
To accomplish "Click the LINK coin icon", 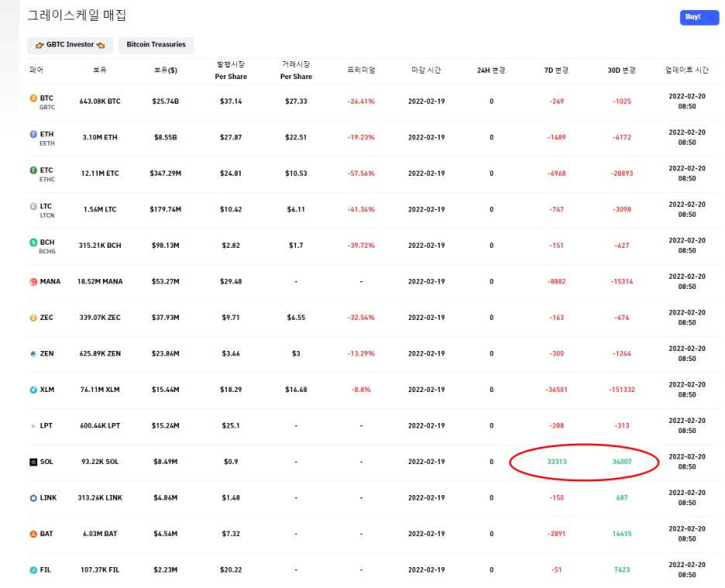I will click(x=33, y=498).
